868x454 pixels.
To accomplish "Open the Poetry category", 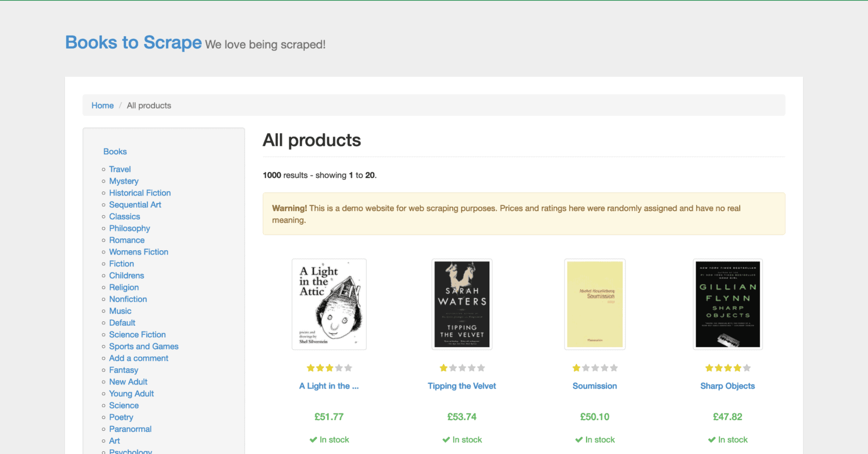I will tap(121, 417).
